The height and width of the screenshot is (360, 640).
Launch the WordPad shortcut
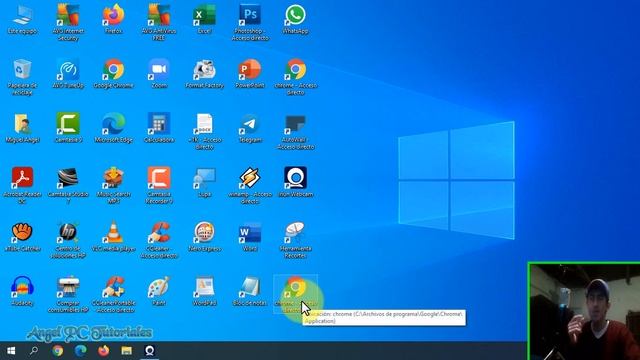click(204, 291)
